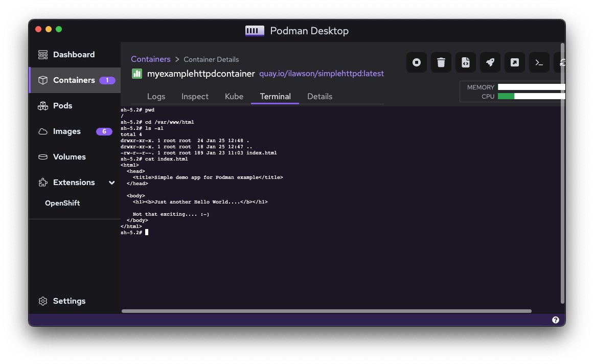Open Volumes from the sidebar

point(69,157)
